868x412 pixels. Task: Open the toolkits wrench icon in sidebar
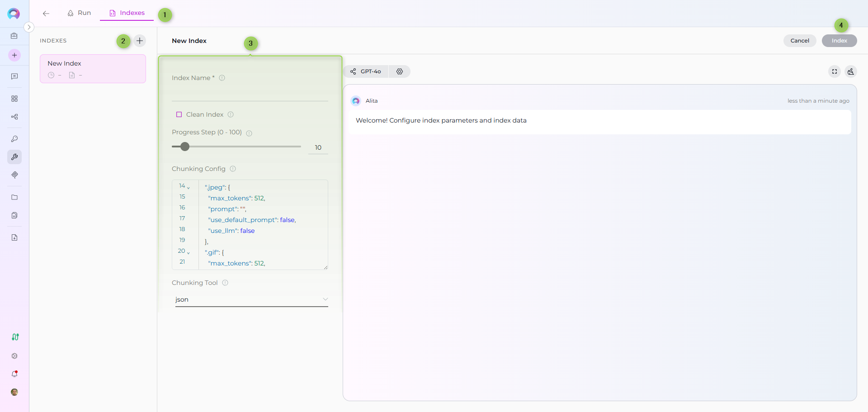coord(14,157)
